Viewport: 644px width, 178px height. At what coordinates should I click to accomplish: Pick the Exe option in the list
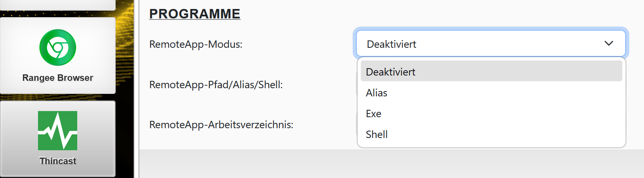click(x=373, y=113)
